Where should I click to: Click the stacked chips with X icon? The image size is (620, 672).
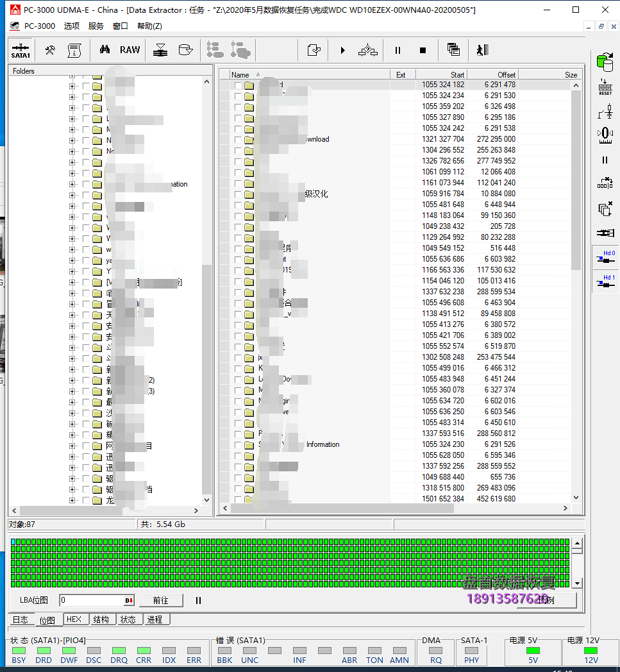[605, 209]
